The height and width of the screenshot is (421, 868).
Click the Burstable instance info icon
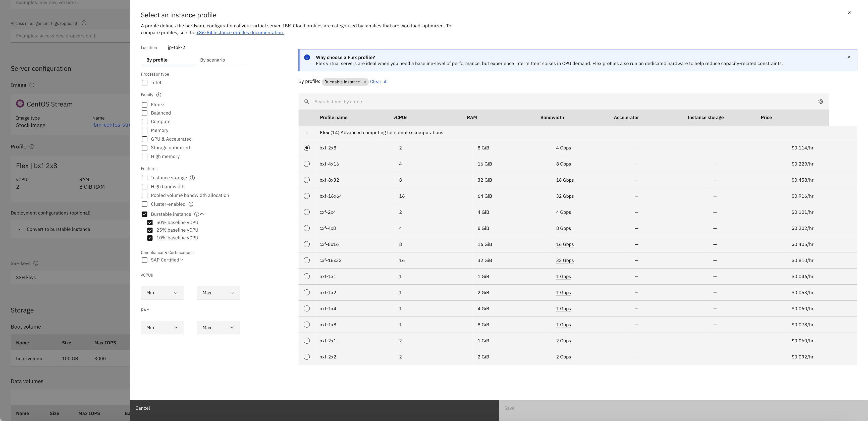click(x=196, y=214)
